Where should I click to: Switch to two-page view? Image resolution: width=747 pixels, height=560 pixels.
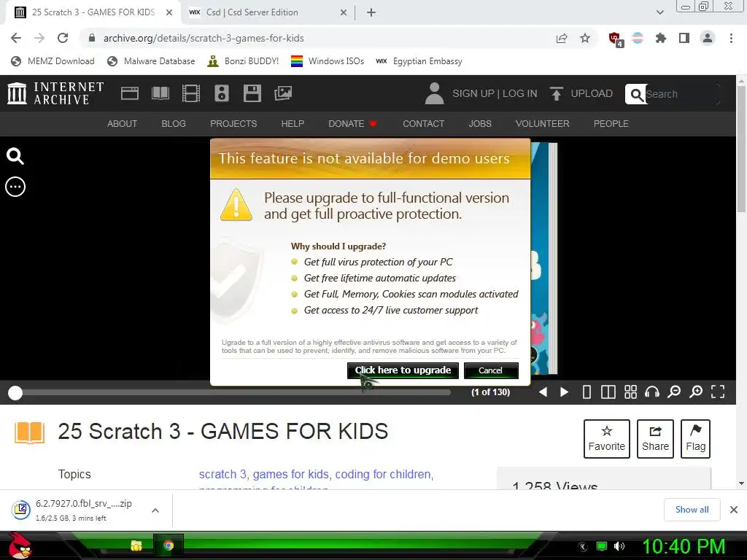[608, 392]
